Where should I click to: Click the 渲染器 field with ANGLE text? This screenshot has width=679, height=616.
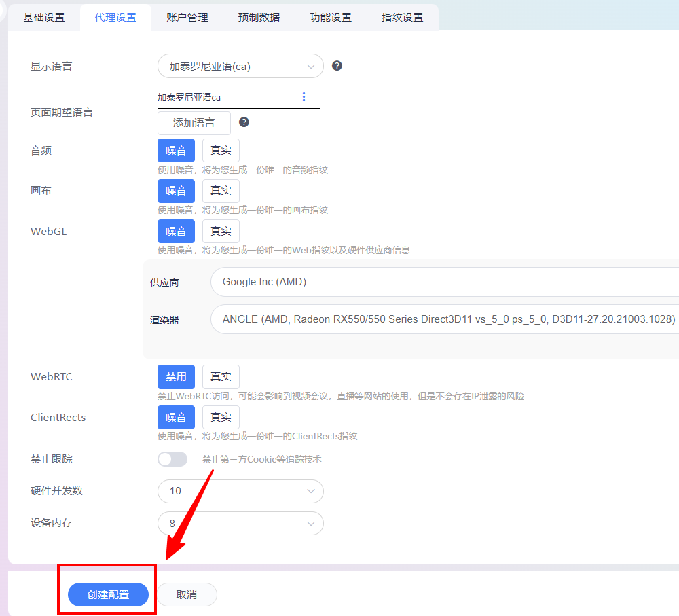[445, 319]
